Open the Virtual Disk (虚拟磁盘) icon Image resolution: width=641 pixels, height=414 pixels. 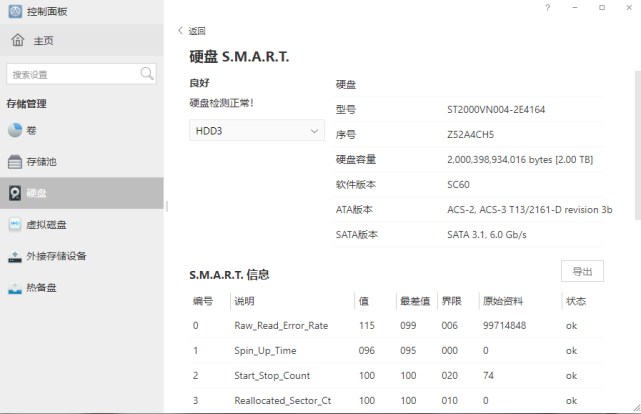tap(15, 224)
